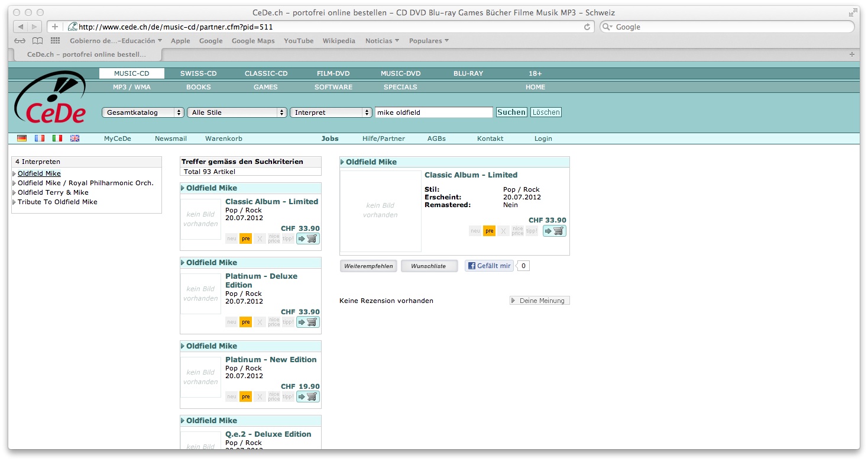
Task: Open 'Q.e.2 - Deluxe Edition' title link
Action: (x=268, y=434)
